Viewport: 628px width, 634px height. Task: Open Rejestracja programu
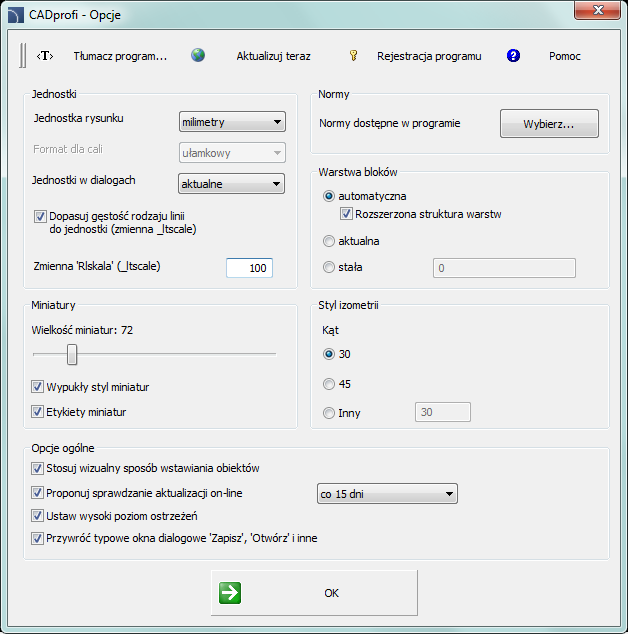(x=429, y=56)
